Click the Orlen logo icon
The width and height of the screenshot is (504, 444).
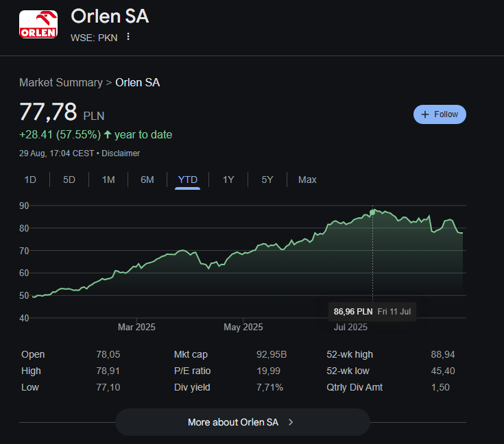coord(38,25)
